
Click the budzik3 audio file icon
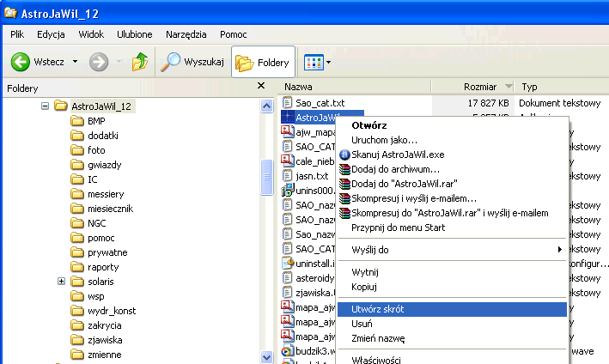tap(287, 351)
